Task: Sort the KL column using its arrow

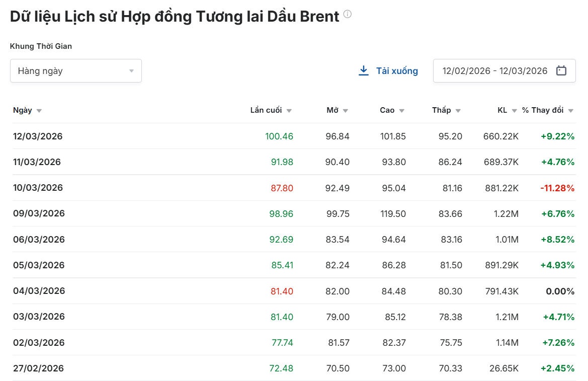Action: coord(514,110)
